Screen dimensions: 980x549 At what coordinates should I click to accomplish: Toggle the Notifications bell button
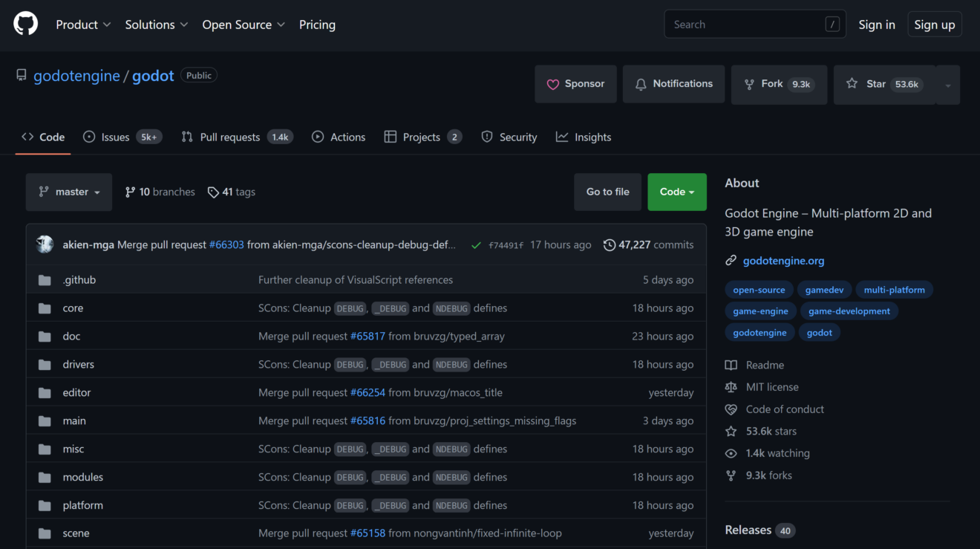click(673, 84)
